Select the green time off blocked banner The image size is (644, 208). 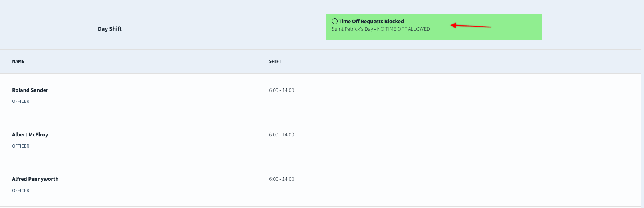pyautogui.click(x=434, y=27)
